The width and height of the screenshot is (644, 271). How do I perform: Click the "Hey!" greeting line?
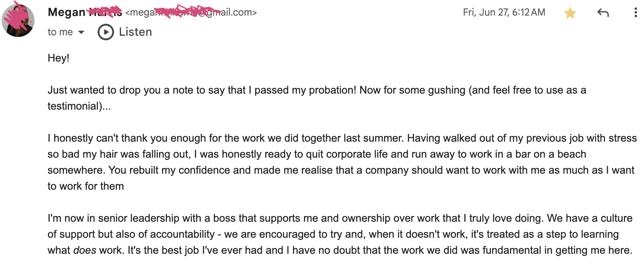(x=58, y=58)
